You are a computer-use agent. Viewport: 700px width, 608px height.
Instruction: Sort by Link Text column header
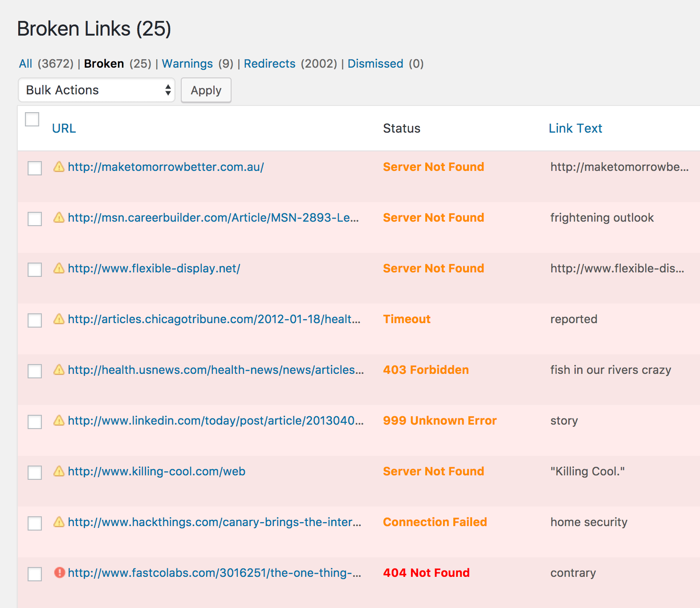pos(575,128)
